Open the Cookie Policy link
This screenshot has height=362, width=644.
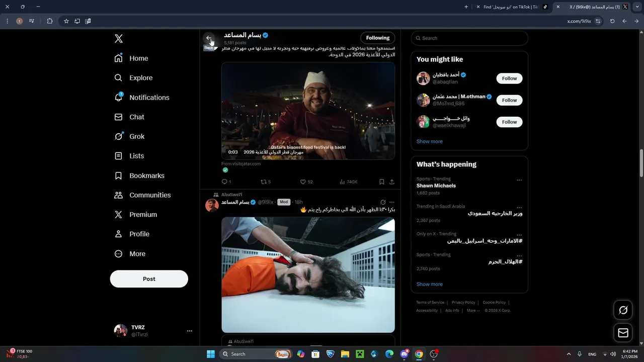(x=494, y=303)
